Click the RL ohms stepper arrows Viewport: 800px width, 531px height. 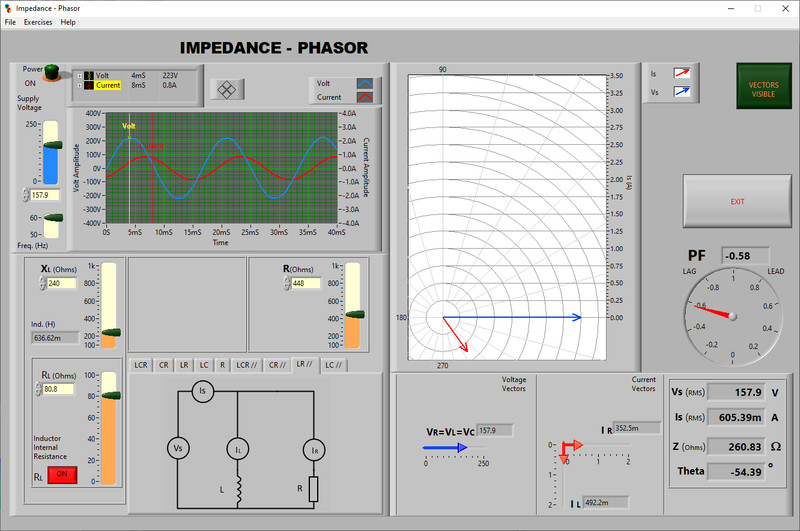click(x=38, y=389)
